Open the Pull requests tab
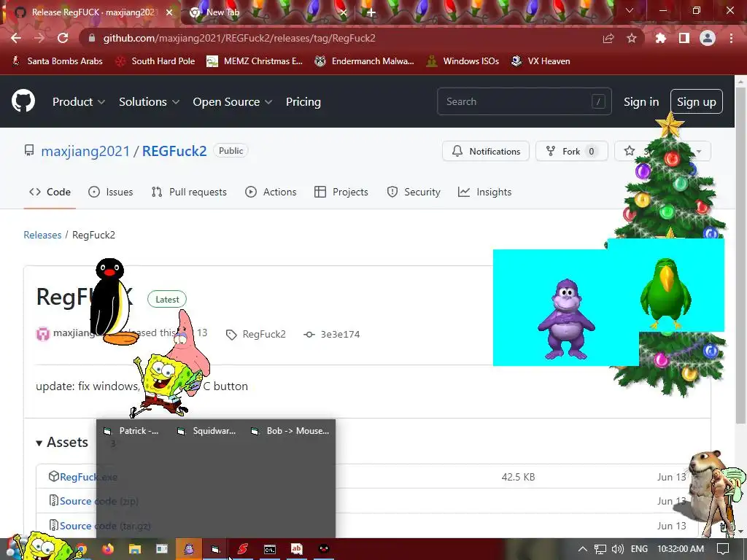This screenshot has width=747, height=560. 189,192
